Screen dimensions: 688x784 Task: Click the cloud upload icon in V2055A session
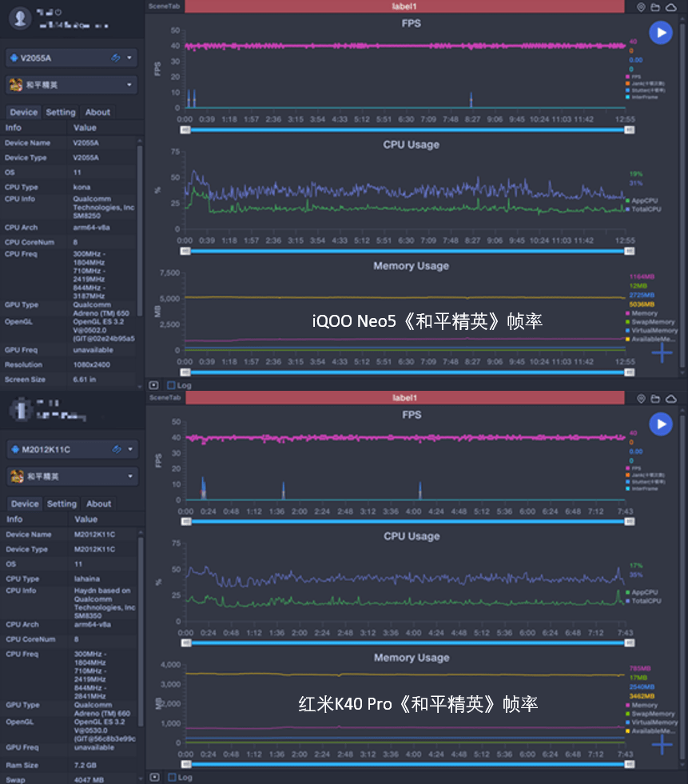coord(671,7)
